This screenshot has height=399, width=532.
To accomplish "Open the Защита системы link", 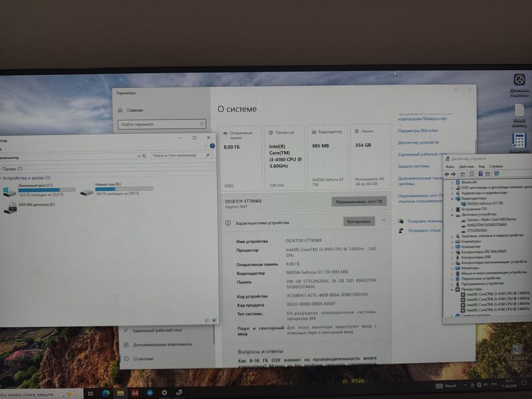I will [x=413, y=166].
